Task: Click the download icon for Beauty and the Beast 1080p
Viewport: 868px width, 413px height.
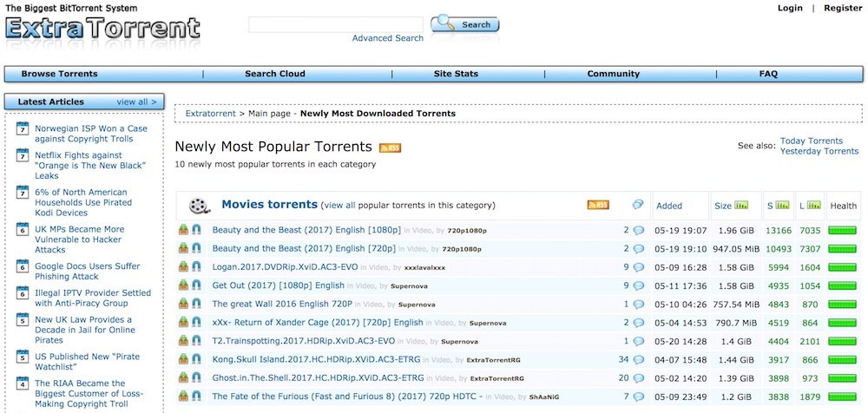Action: [183, 230]
